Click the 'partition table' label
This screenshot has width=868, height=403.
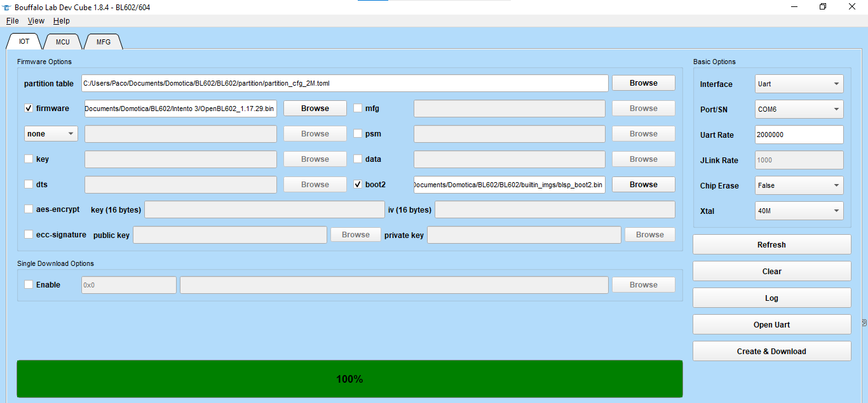[x=49, y=84]
